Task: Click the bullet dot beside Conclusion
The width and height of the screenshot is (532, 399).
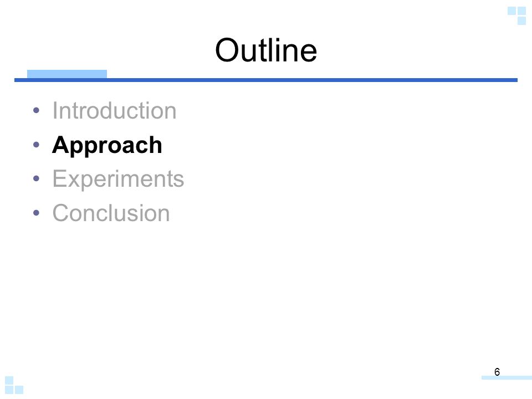Action: point(37,213)
